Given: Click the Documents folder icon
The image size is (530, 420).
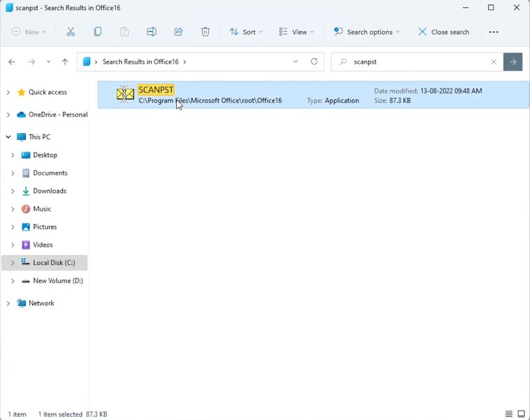Looking at the screenshot, I should [x=26, y=173].
